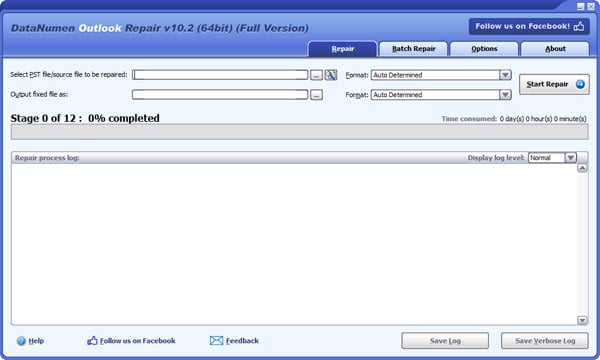Focus the Select PST file input field
The width and height of the screenshot is (600, 360).
[220, 75]
